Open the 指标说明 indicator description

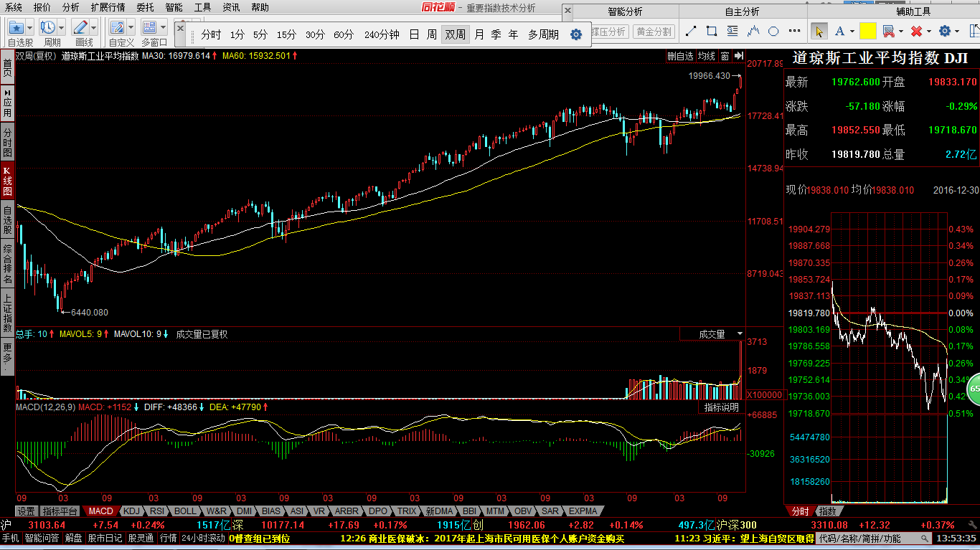pos(721,407)
